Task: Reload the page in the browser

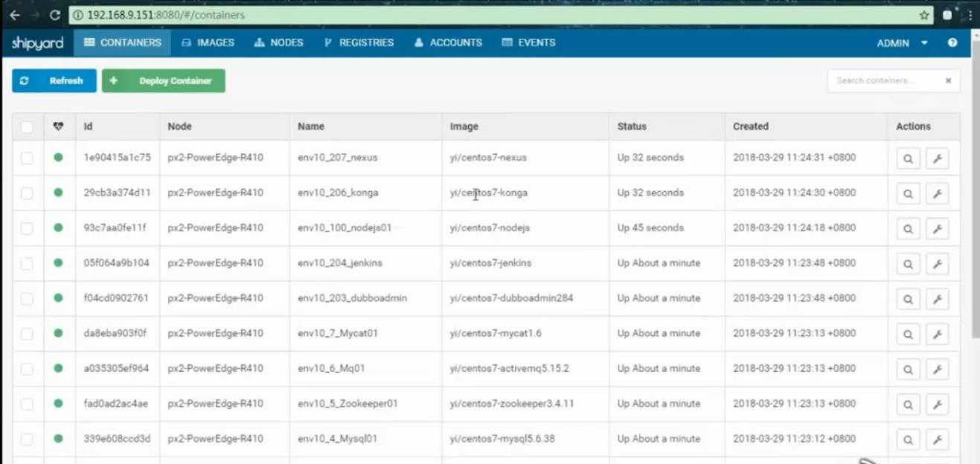Action: coord(54,15)
